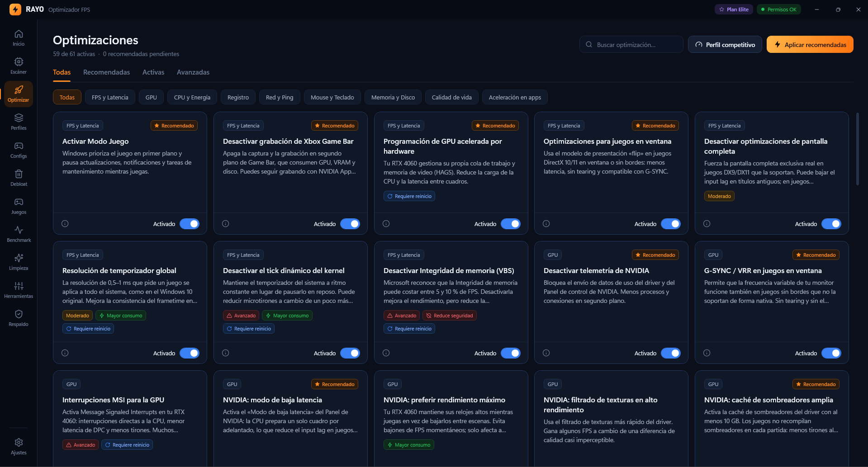Screen dimensions: 868x467
Task: Open the Avanzadas tab
Action: point(193,72)
